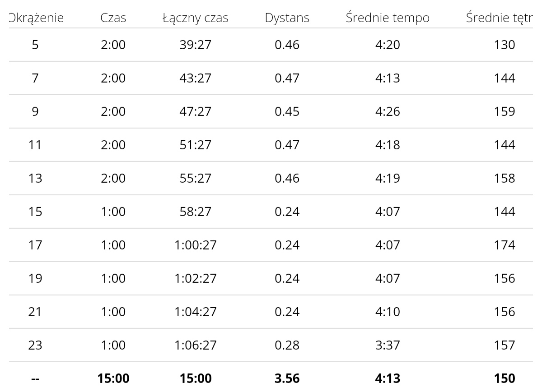542x392 pixels.
Task: Click the lap 5 row number
Action: coord(35,45)
